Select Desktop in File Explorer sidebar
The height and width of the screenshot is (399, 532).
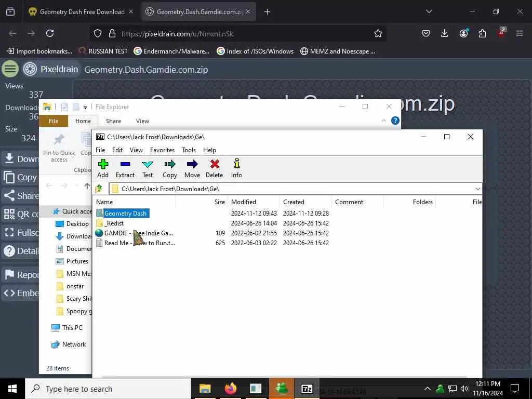pos(72,224)
